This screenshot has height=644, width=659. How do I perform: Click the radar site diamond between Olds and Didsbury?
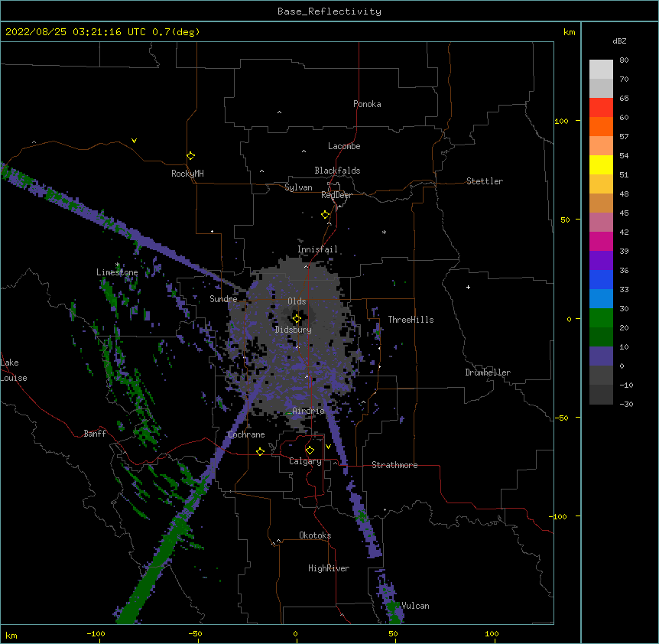297,319
